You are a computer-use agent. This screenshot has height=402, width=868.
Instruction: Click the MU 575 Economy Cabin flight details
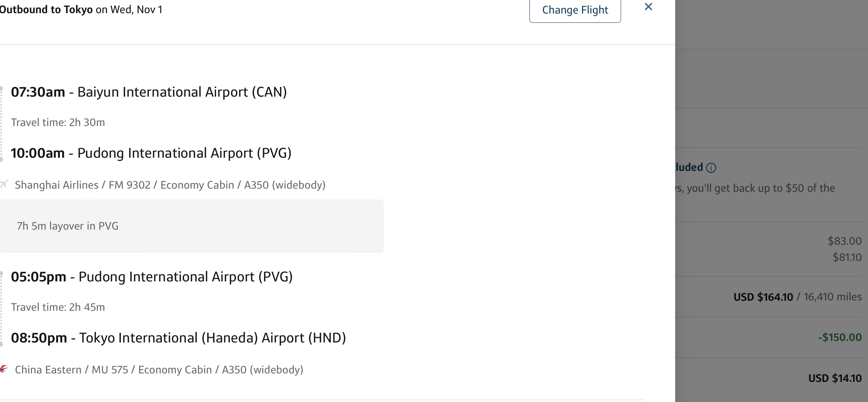pyautogui.click(x=159, y=370)
